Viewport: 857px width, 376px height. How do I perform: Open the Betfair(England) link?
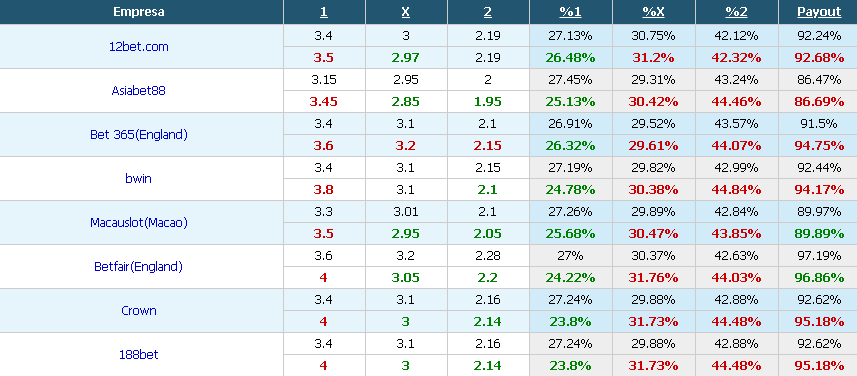coord(138,267)
